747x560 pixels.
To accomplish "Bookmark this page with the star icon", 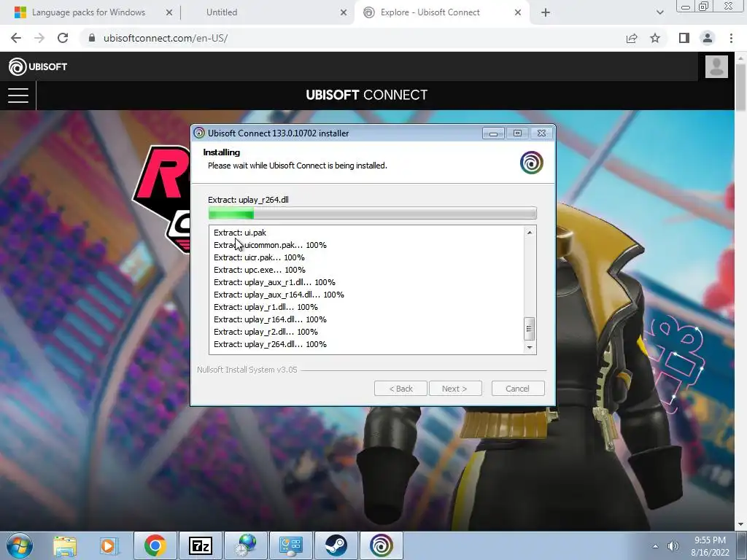I will pyautogui.click(x=655, y=38).
